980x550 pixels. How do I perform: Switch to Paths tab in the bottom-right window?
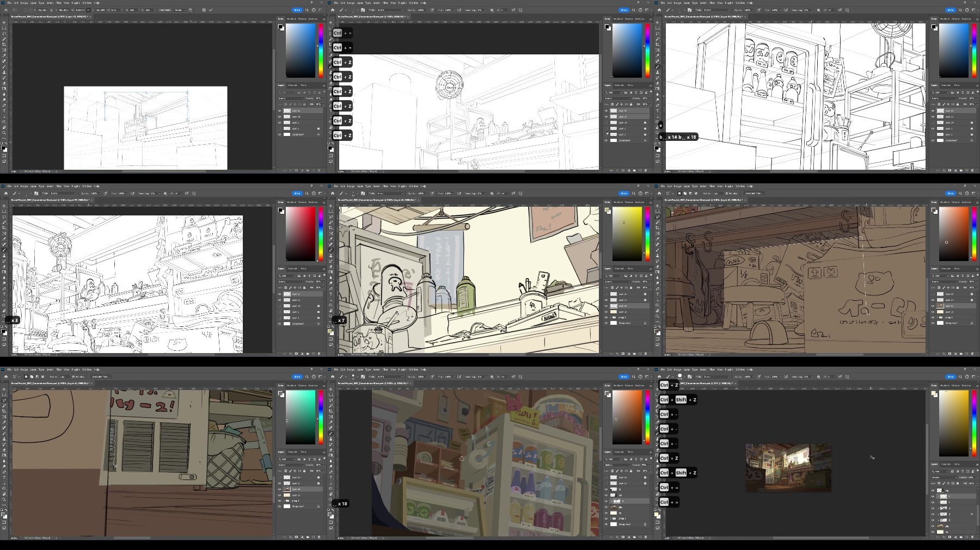coord(957,464)
